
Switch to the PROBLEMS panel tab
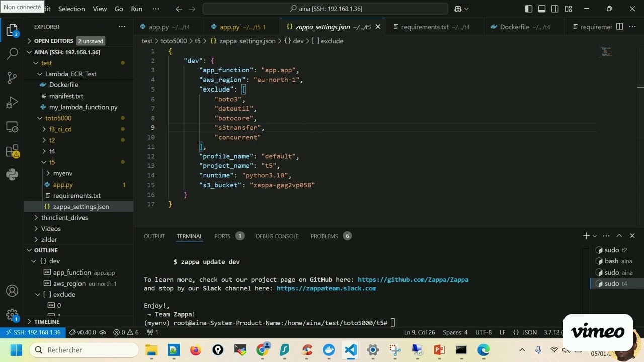pos(331,236)
